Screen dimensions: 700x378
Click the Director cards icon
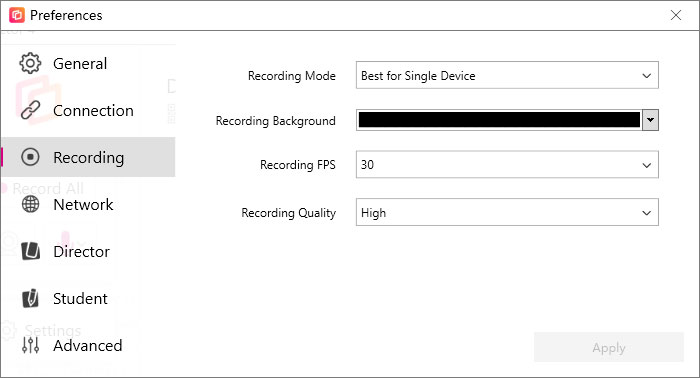click(30, 251)
